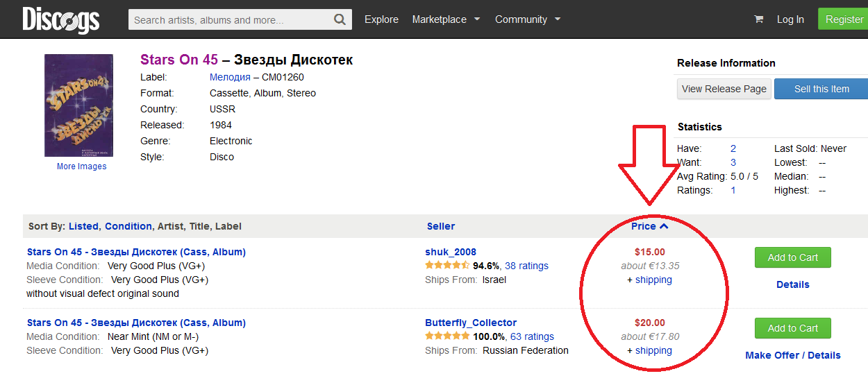Select 'Cassette, Album, Stereo' format text
The height and width of the screenshot is (385, 868).
pyautogui.click(x=262, y=93)
